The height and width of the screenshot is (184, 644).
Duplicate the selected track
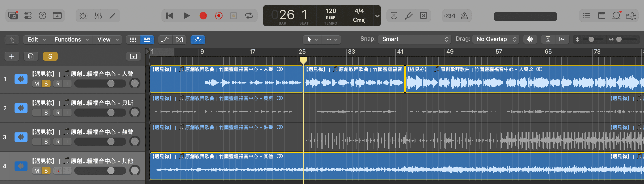[31, 56]
